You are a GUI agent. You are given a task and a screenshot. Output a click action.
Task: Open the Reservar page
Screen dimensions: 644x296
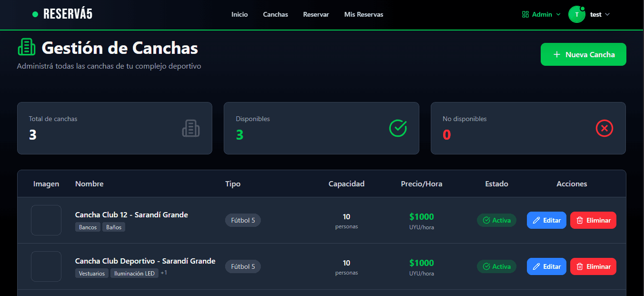pos(316,14)
